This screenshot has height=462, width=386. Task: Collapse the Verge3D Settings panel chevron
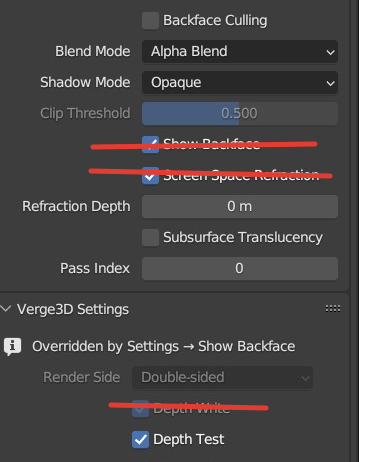tap(6, 308)
